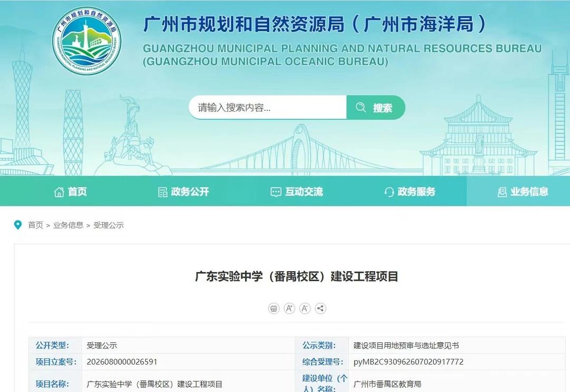Click the bureau round logo emblem
570x392 pixels.
coord(87,41)
